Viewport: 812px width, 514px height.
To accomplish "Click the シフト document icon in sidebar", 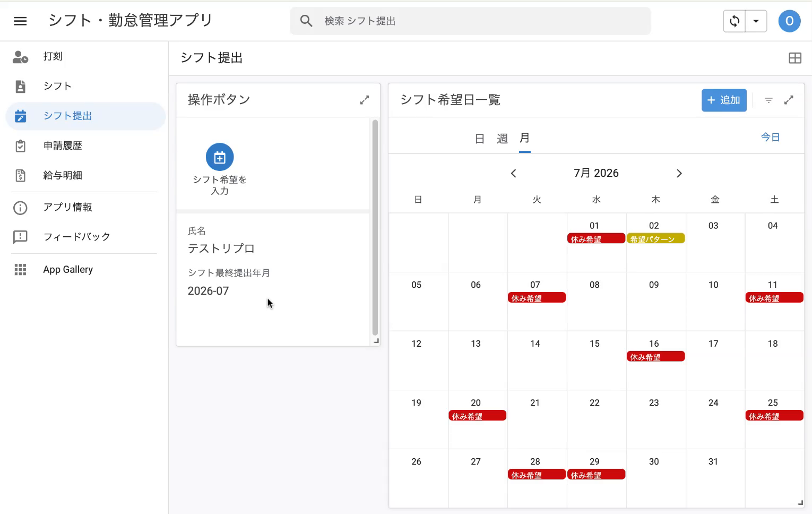I will 20,87.
